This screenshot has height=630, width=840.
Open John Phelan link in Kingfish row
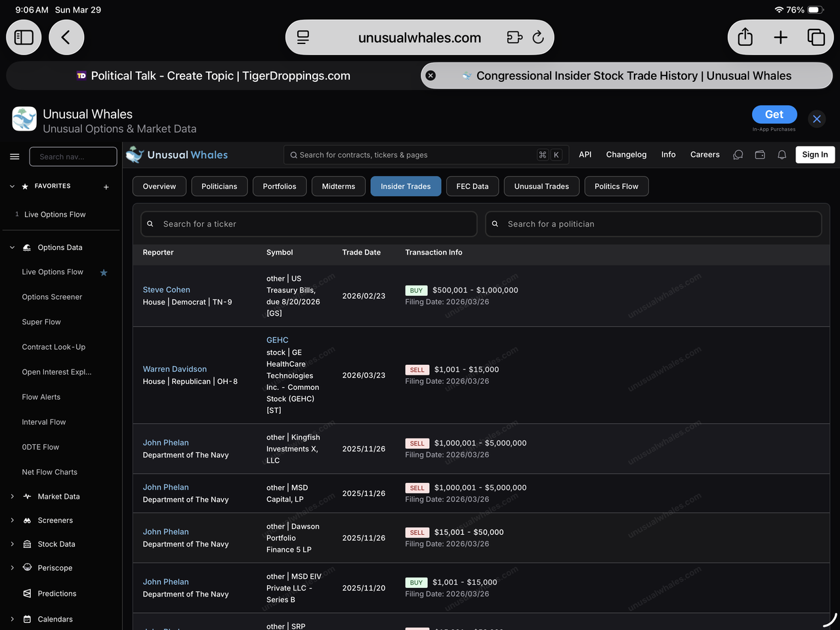point(166,442)
